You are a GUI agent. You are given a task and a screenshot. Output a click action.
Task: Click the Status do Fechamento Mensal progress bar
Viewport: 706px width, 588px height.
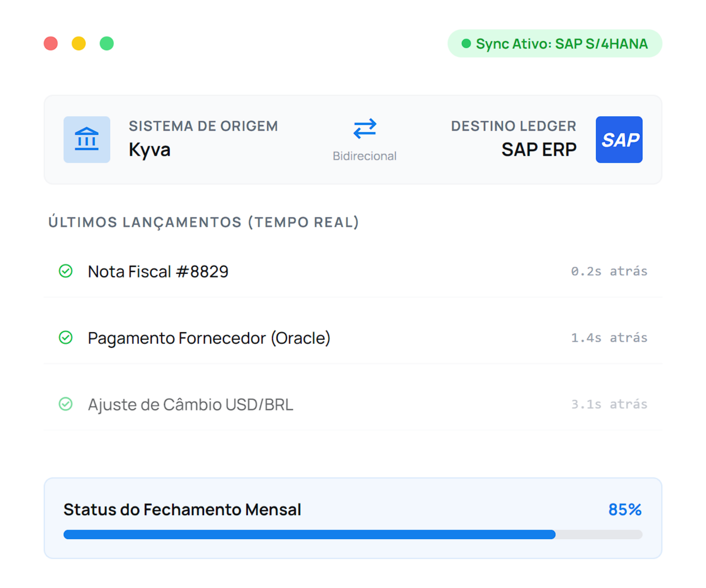pyautogui.click(x=353, y=534)
